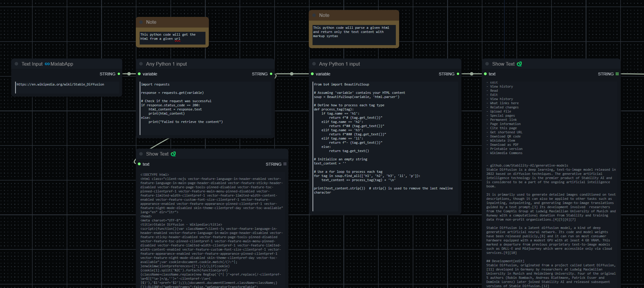Collapse the Note about parsing html

click(314, 15)
